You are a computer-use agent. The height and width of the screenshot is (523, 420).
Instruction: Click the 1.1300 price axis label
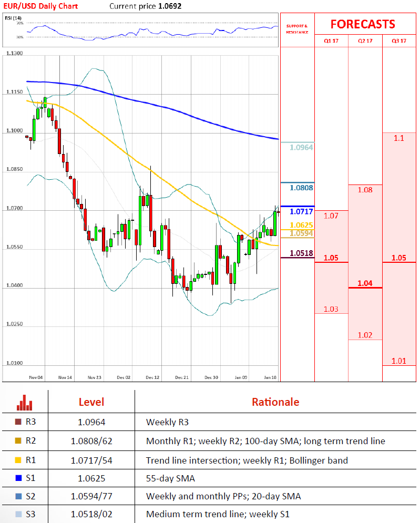click(x=14, y=53)
